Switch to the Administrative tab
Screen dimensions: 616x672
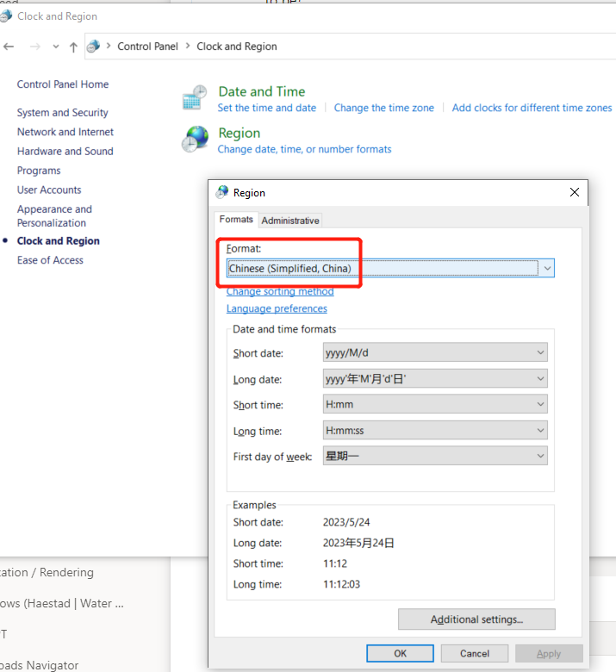point(290,221)
